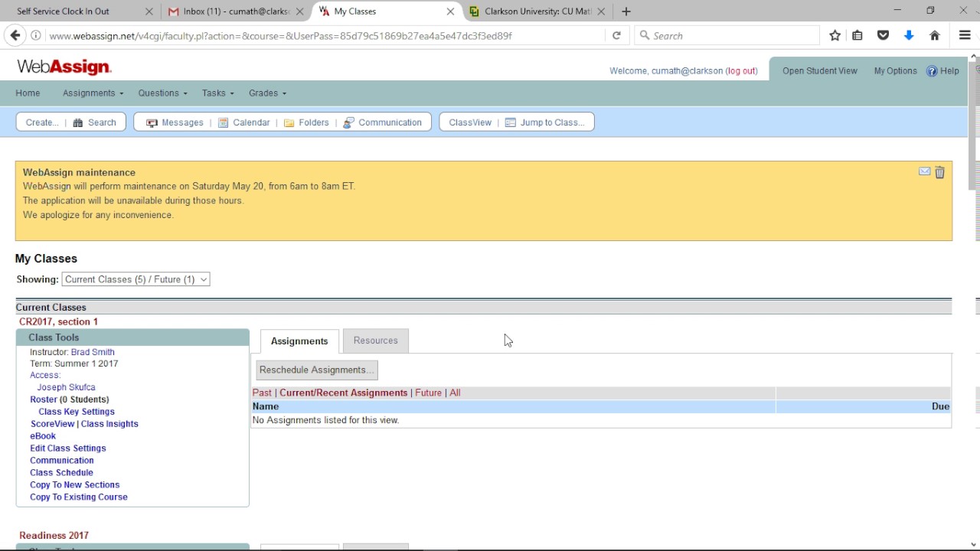Open the Readiness 2017 class link
Screen dimensions: 980x551
(54, 536)
